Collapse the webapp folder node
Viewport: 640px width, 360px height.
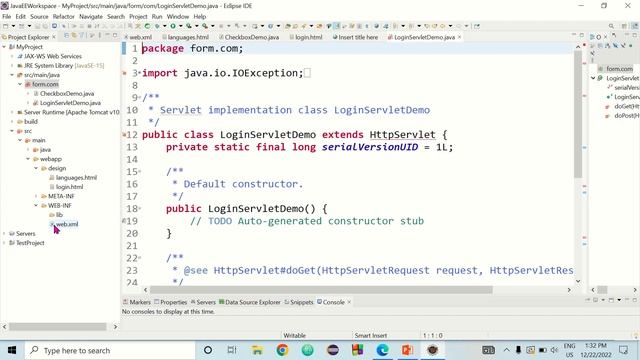[x=28, y=159]
